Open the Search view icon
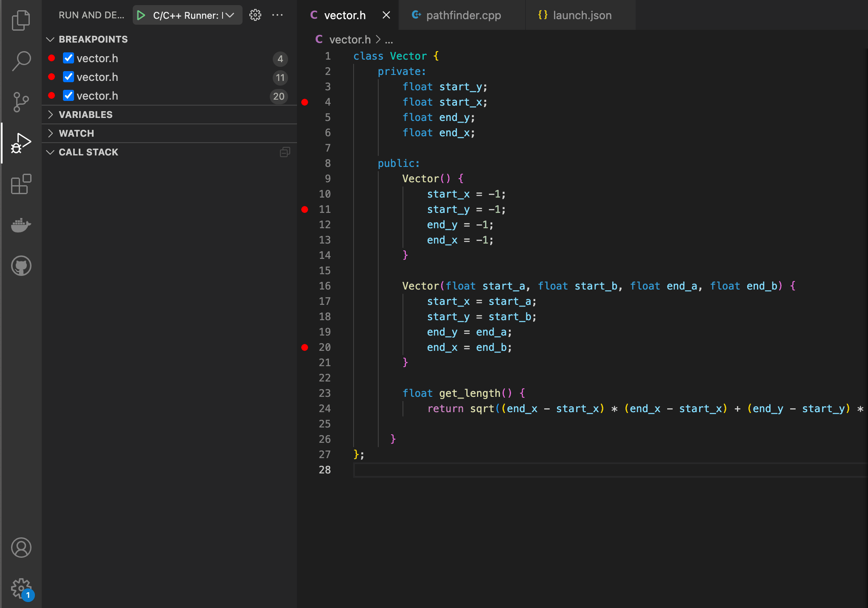The width and height of the screenshot is (868, 608). (x=21, y=60)
